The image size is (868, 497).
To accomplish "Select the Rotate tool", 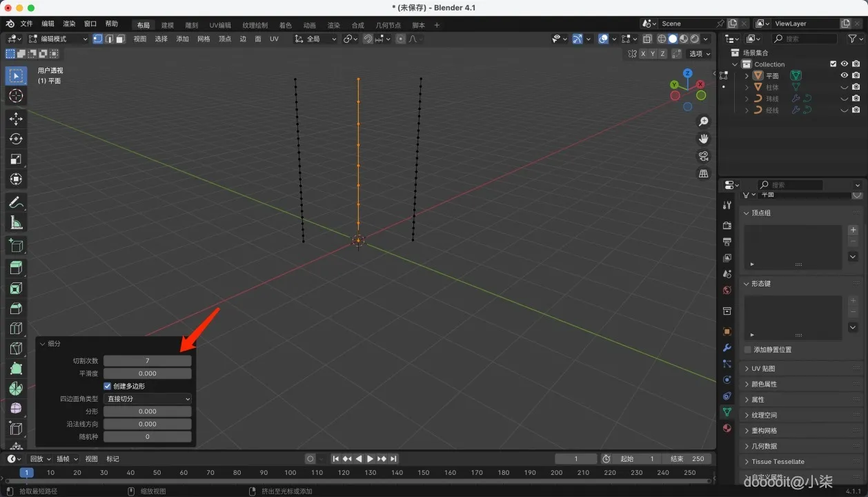I will click(16, 139).
